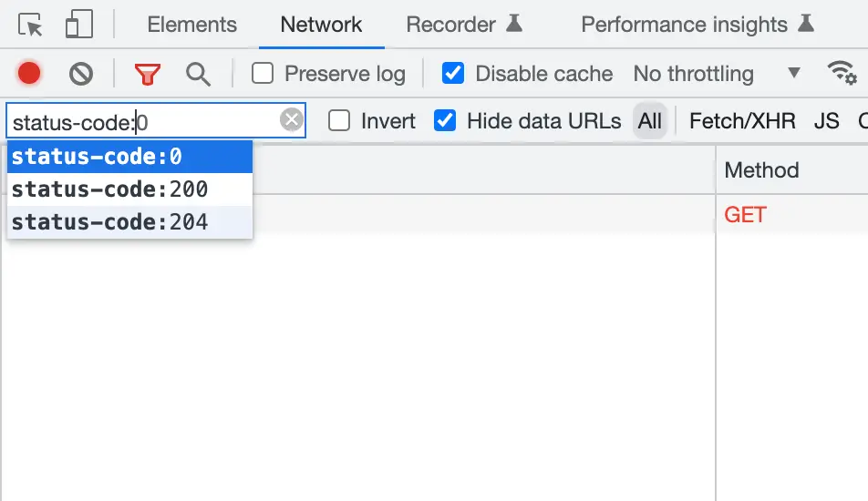
Task: Pick the status-code:204 suggestion
Action: 110,221
